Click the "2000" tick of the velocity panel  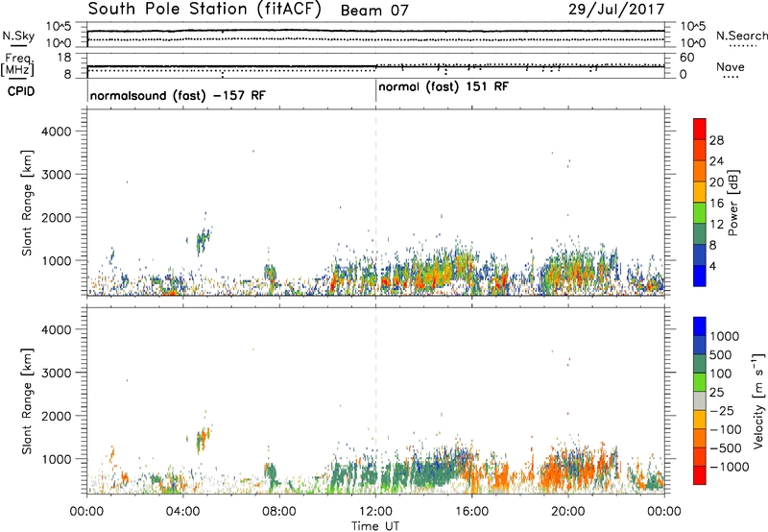(56, 416)
